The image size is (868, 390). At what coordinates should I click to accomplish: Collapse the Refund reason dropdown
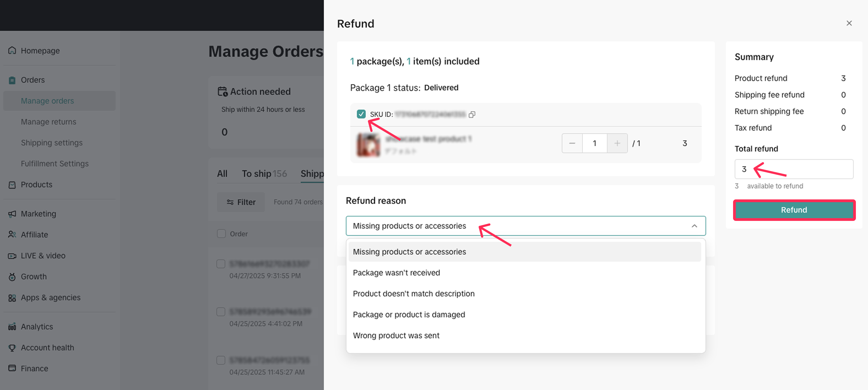coord(694,226)
